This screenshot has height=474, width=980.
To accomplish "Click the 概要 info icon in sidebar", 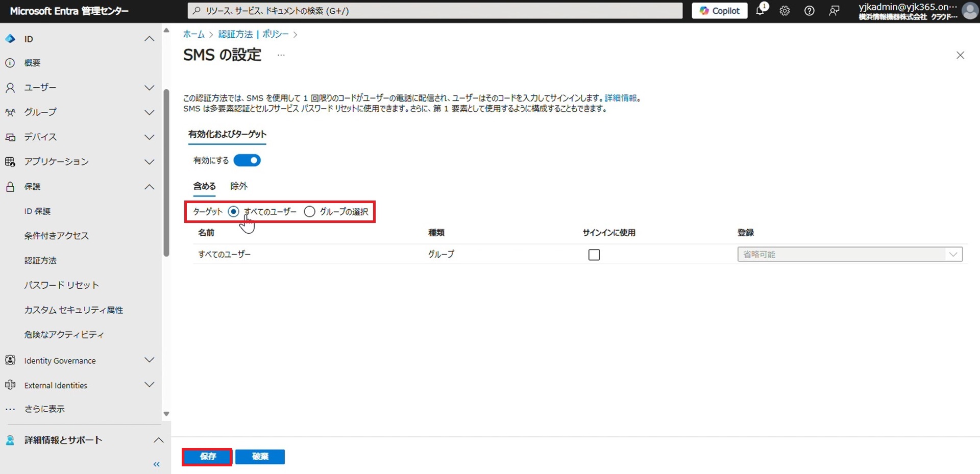I will click(x=10, y=63).
